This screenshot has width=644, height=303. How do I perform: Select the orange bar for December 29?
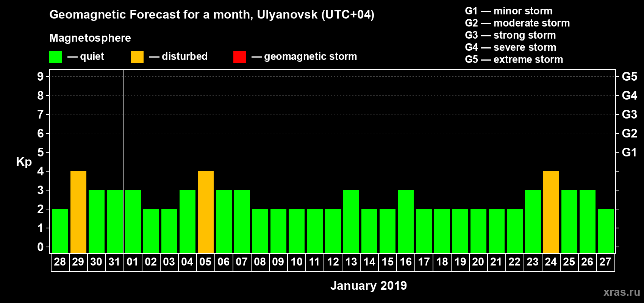(78, 212)
